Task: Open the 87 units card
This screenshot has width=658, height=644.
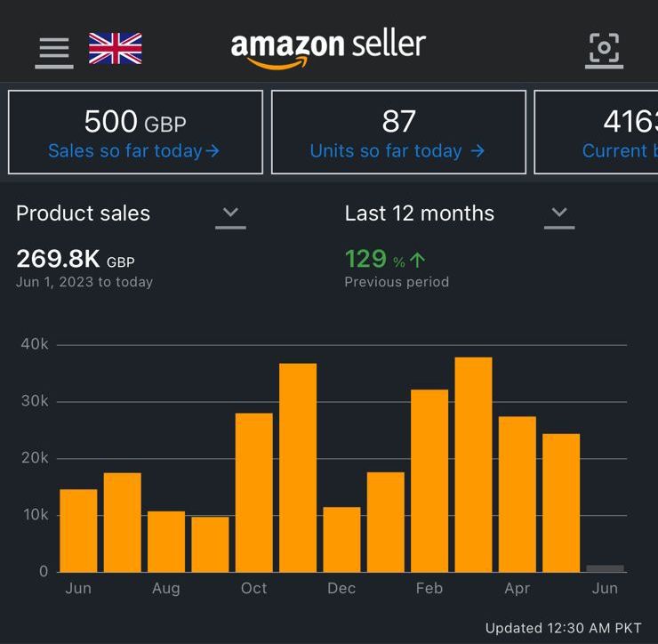Action: pos(398,132)
